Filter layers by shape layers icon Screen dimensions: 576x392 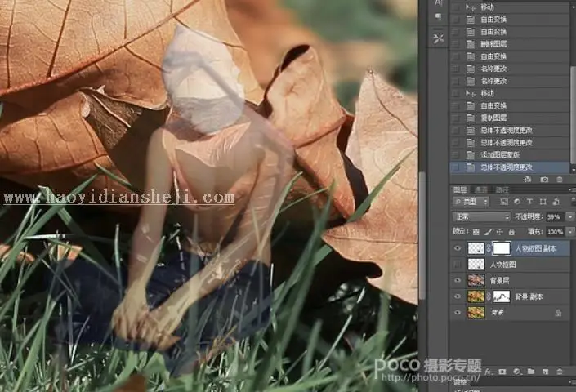pyautogui.click(x=543, y=202)
